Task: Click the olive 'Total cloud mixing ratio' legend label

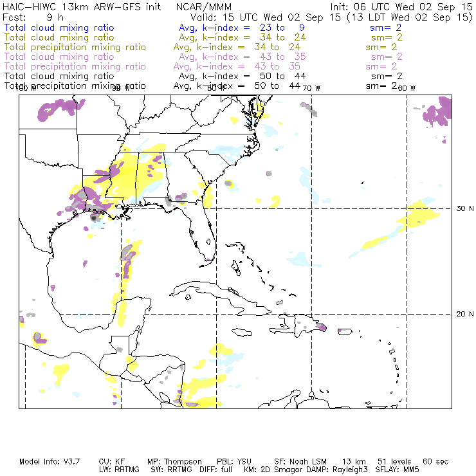Action: click(59, 37)
